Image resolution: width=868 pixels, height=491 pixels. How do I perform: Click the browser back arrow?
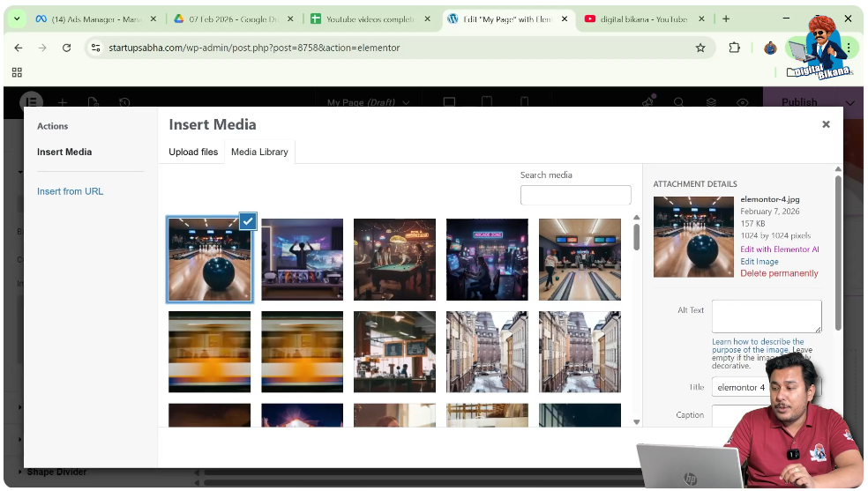click(19, 48)
